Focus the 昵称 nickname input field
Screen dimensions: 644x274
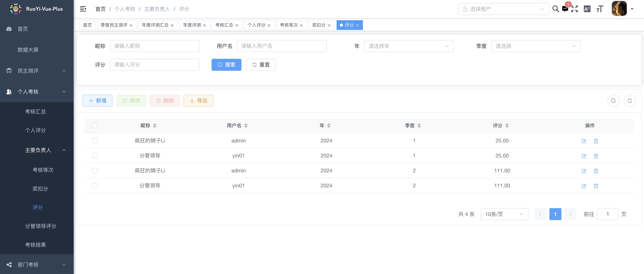(155, 46)
